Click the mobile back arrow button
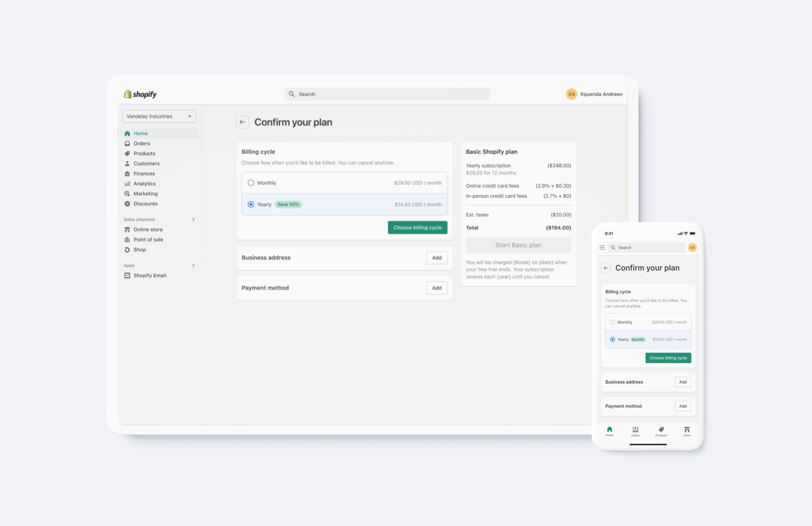 pyautogui.click(x=606, y=268)
